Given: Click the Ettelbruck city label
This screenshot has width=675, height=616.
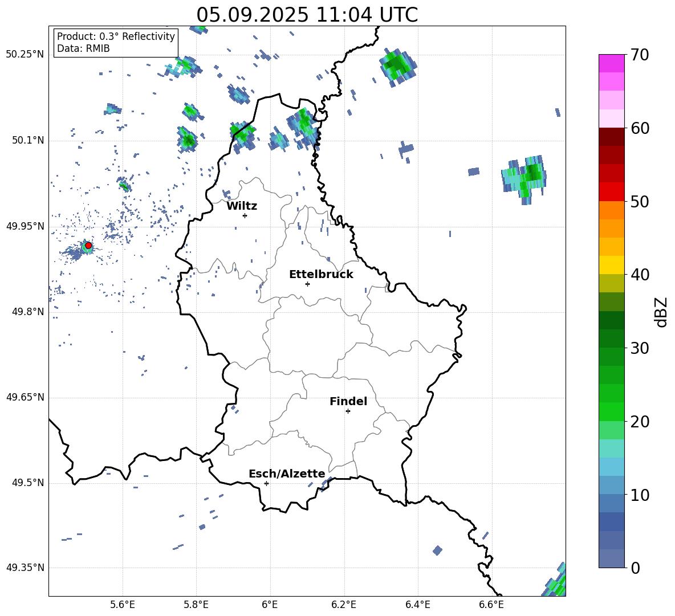Looking at the screenshot, I should pyautogui.click(x=321, y=275).
